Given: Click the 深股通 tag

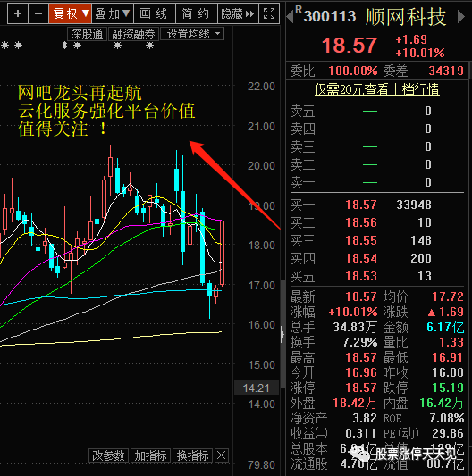Looking at the screenshot, I should 87,34.
